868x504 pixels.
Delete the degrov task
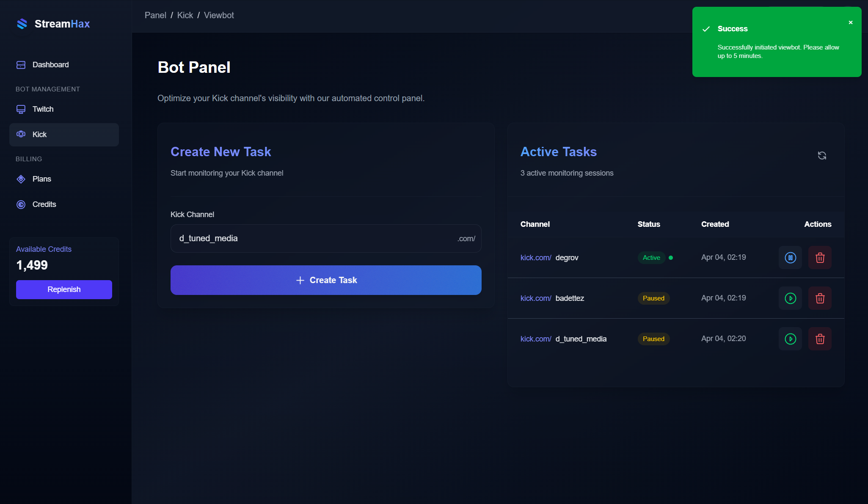tap(820, 257)
